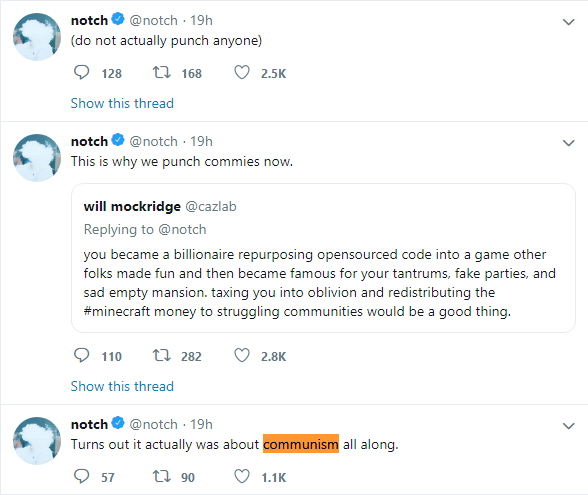The width and height of the screenshot is (588, 495).
Task: Open will mockridge's quoted tweet
Action: 323,258
